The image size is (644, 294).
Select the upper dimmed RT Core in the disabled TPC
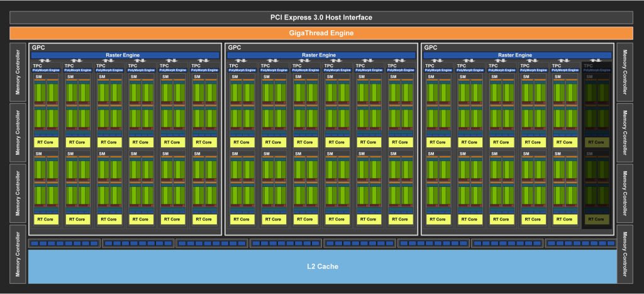[596, 142]
